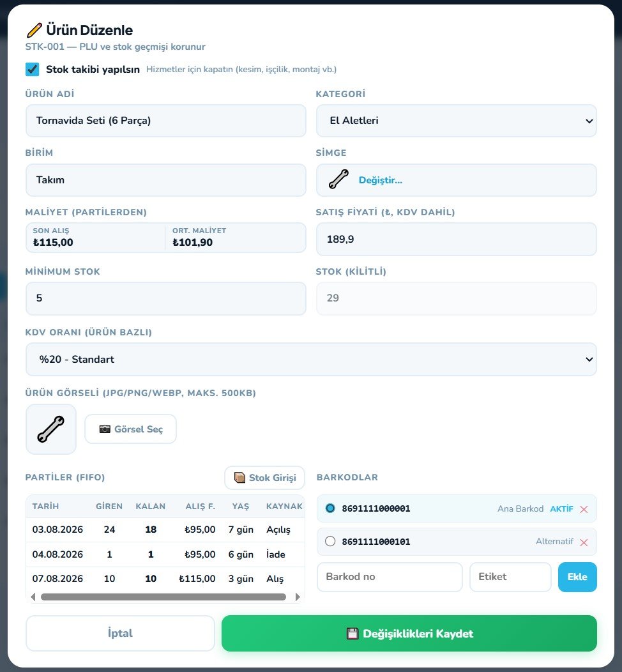Click the wrench product image thumbnail
Viewport: 622px width, 672px height.
(51, 429)
